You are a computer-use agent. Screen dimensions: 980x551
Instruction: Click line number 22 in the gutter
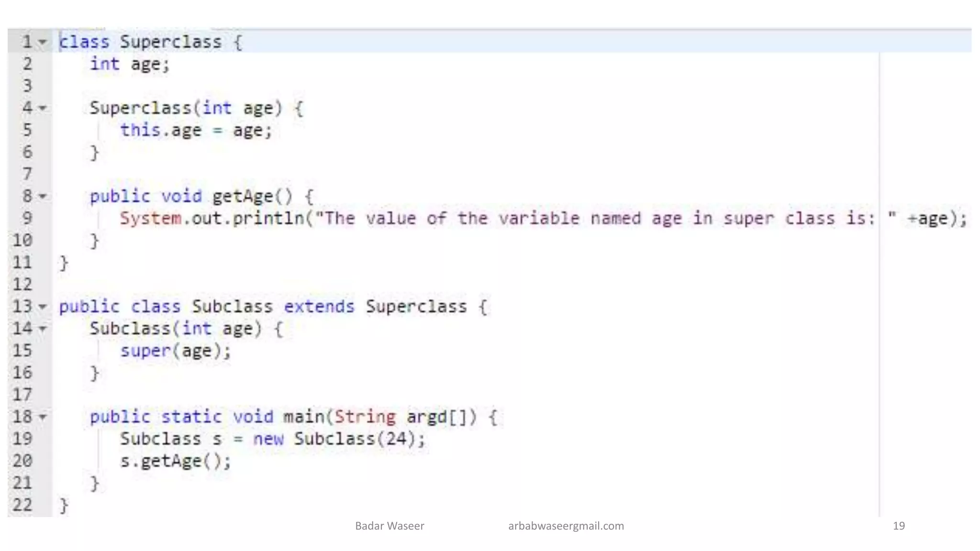[22, 505]
